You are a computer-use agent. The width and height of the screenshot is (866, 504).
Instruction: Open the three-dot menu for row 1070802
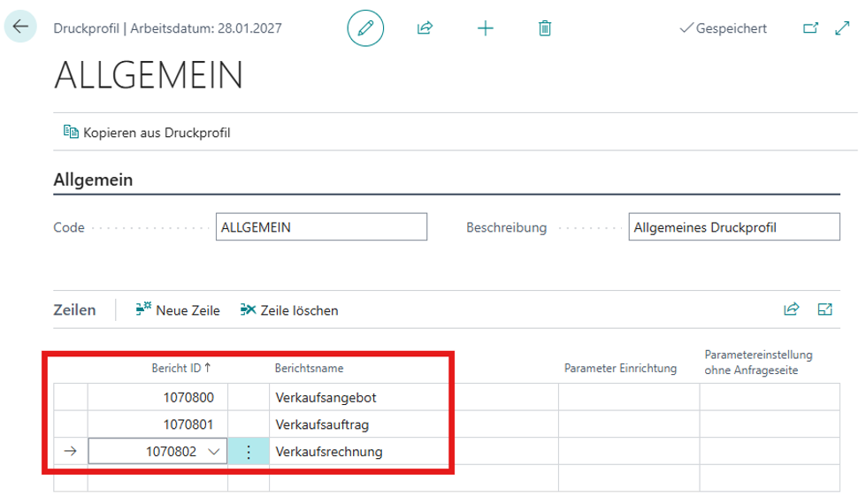(x=249, y=452)
